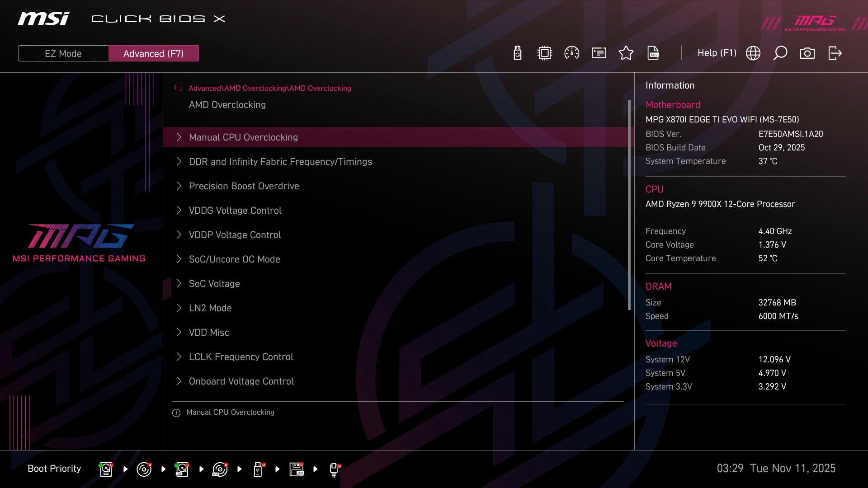
Task: Open M-Flash BIOS update tool
Action: (517, 53)
